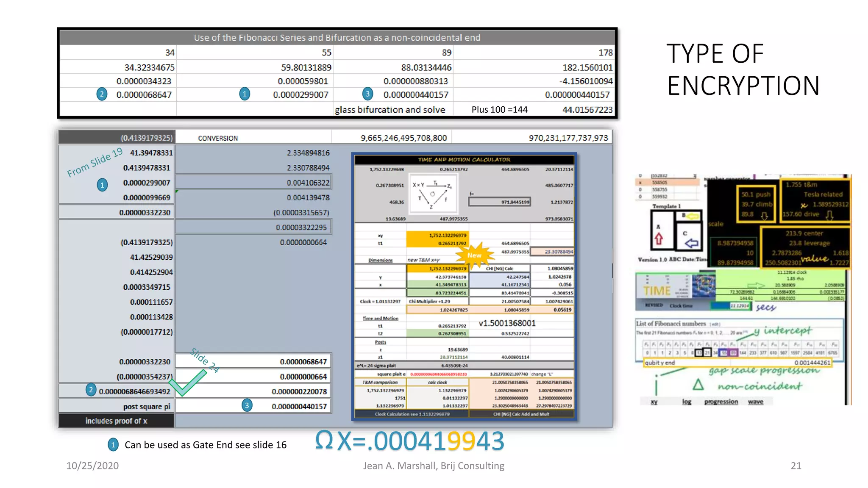Click the Fibonacci table title header row
Viewport: 868px width, 488px height.
pos(337,38)
